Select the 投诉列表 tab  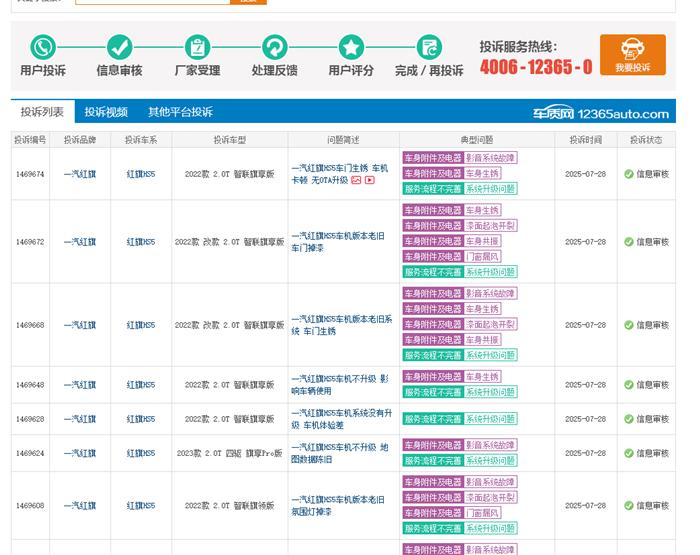click(42, 112)
